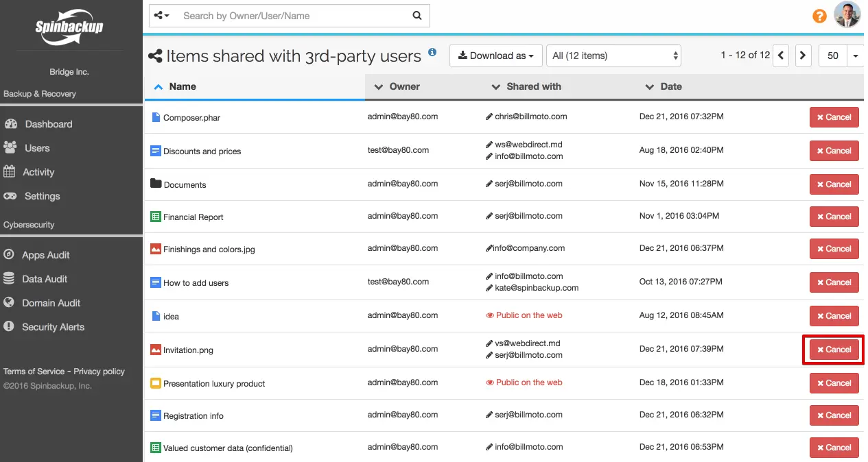
Task: Open the user profile avatar
Action: (847, 15)
